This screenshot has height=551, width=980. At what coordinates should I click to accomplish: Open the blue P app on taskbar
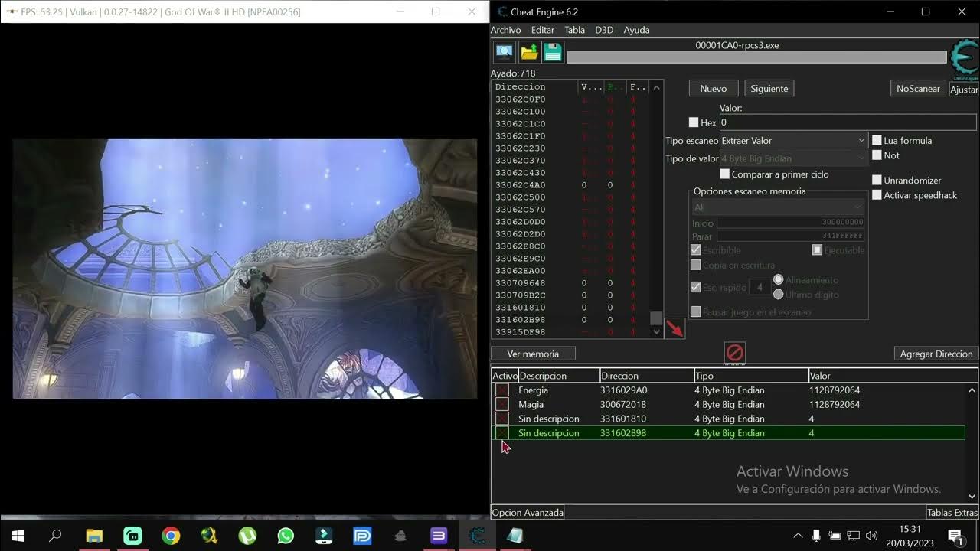point(362,536)
